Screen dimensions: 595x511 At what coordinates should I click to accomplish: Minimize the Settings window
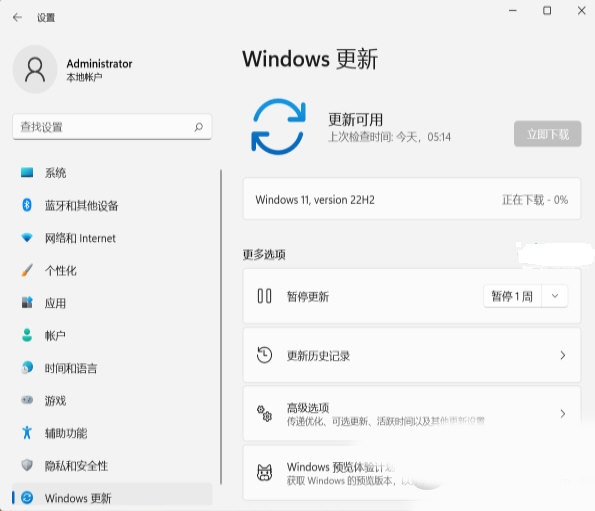513,11
